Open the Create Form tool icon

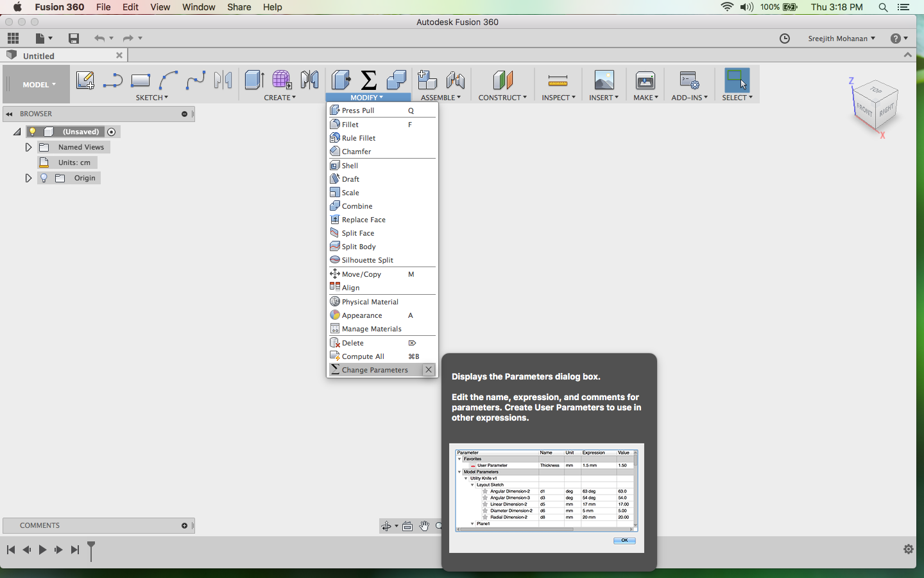[282, 80]
